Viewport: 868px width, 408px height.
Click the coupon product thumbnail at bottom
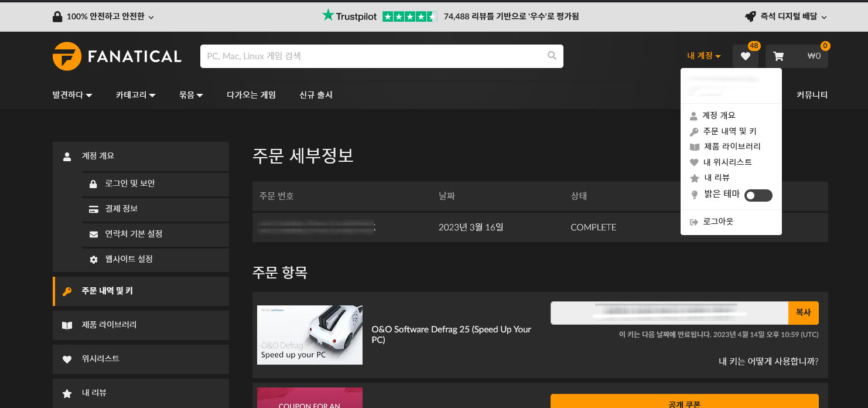(x=310, y=397)
